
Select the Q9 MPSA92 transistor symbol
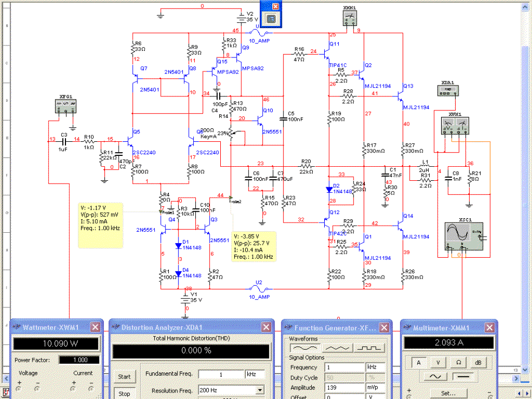point(239,58)
